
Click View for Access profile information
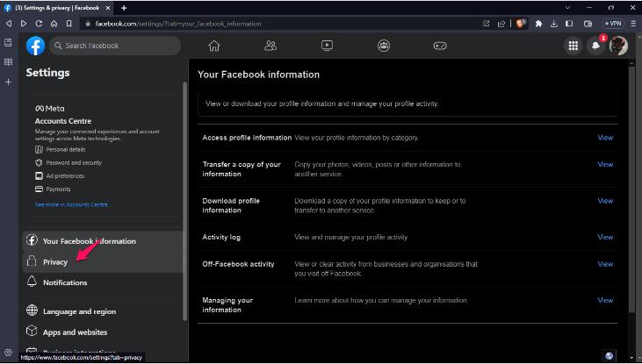605,138
